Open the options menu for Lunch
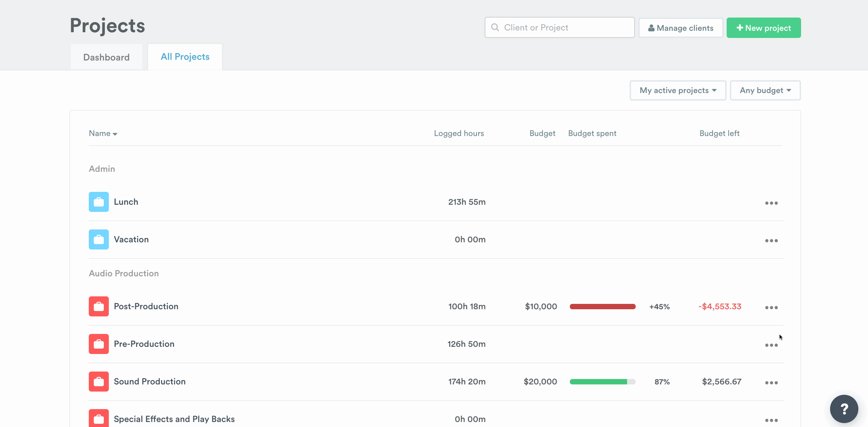This screenshot has width=868, height=427. point(771,203)
